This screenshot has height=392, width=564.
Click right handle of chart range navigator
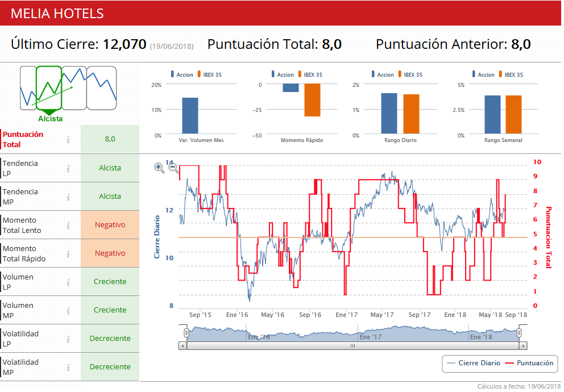pyautogui.click(x=519, y=333)
